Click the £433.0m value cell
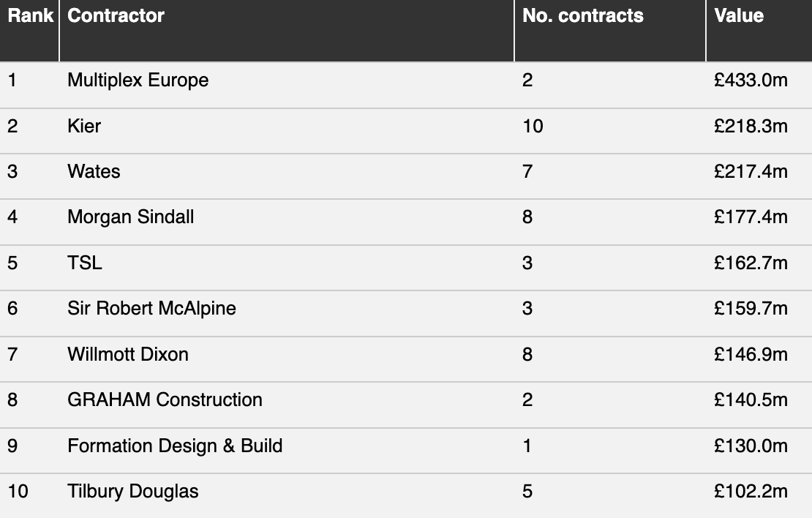The image size is (812, 518). click(751, 80)
